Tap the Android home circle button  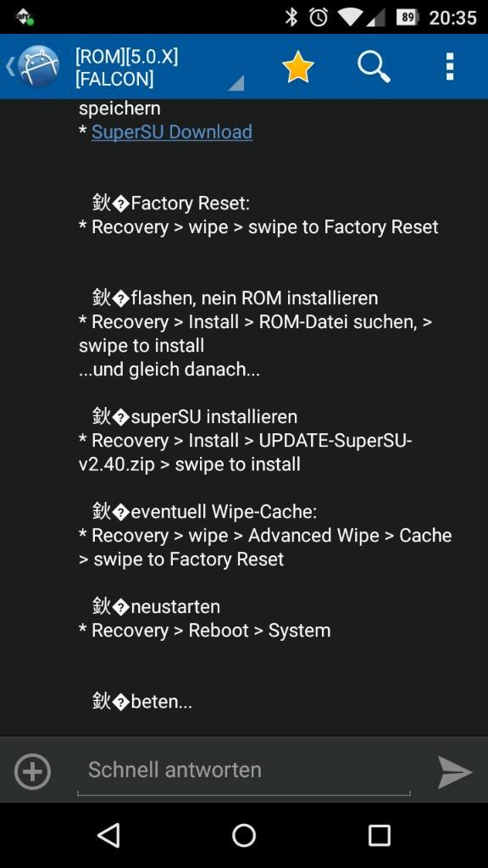pyautogui.click(x=243, y=835)
